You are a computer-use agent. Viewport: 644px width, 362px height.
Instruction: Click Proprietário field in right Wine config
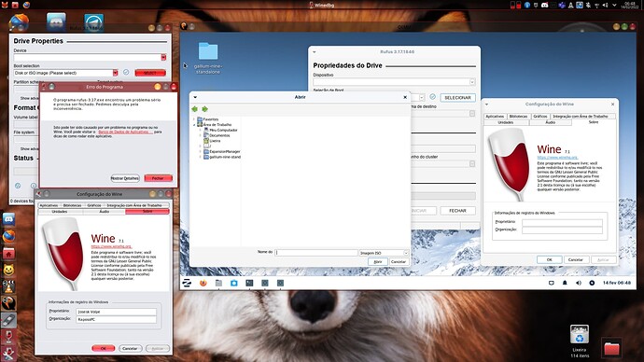point(562,222)
